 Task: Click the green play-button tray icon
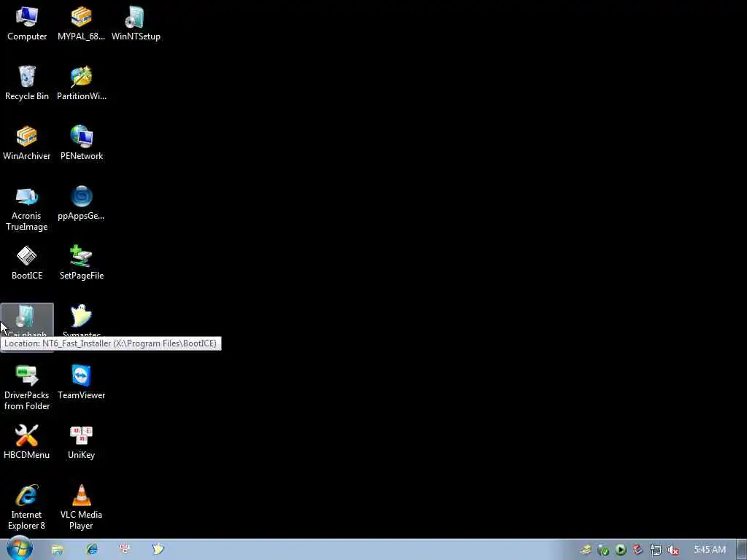pos(620,550)
